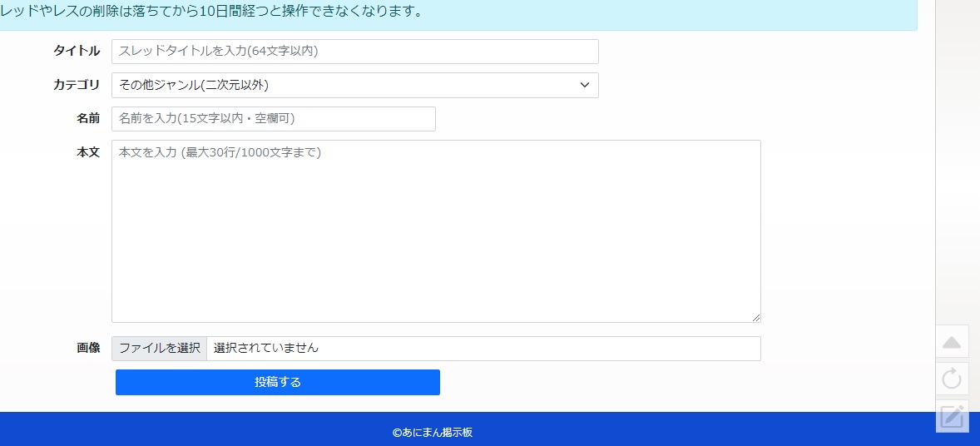This screenshot has height=446, width=980.
Task: Click the 画像 field label
Action: coord(88,349)
